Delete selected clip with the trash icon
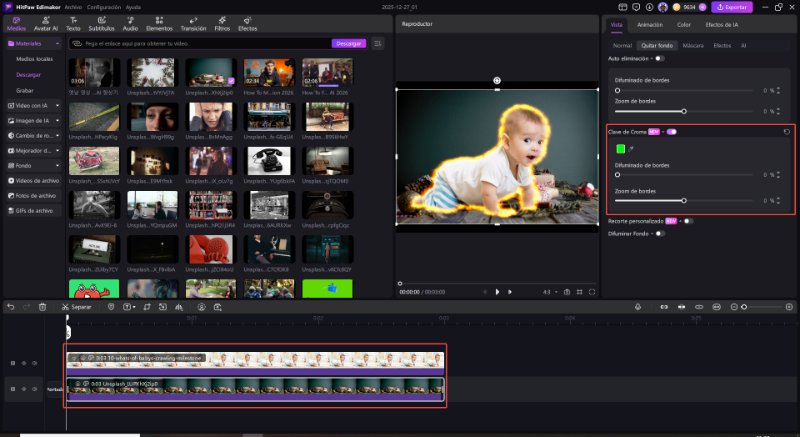Screen dimensions: 800x437 click(x=42, y=307)
